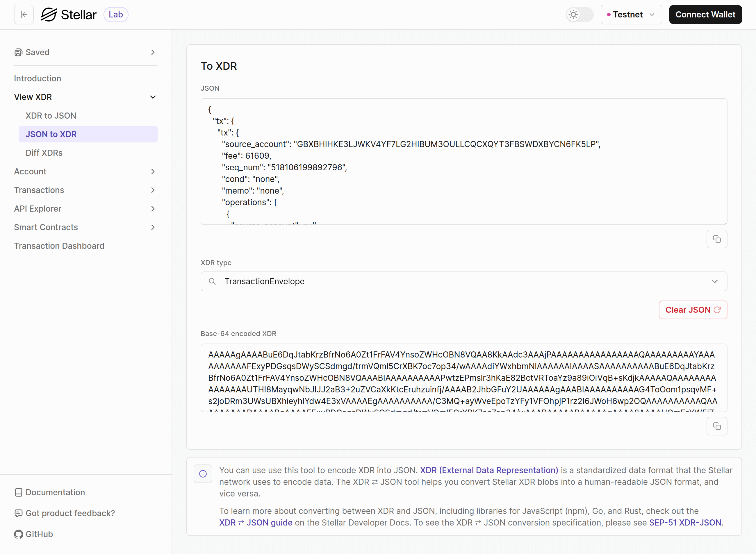
Task: Open Documentation from the sidebar
Action: point(55,492)
